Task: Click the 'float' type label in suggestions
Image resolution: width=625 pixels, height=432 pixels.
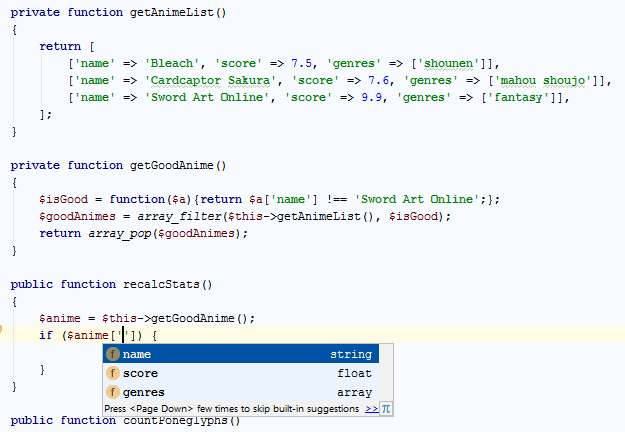Action: coord(354,373)
